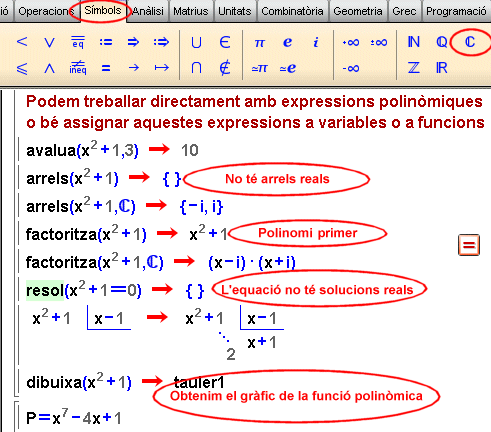This screenshot has height=432, width=491.
Task: Insert the less-or-equal ≤ symbol
Action: tap(22, 69)
